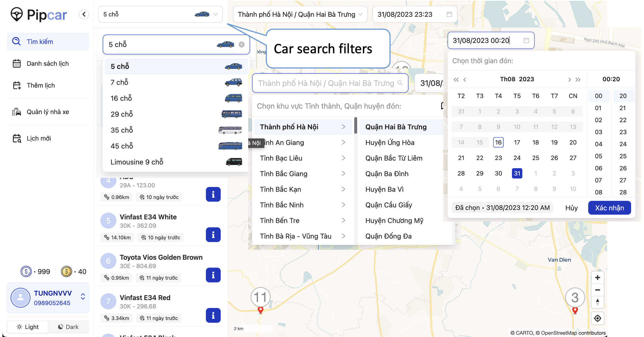Select day 24 in the calendar
This screenshot has height=337, width=644.
tap(517, 158)
